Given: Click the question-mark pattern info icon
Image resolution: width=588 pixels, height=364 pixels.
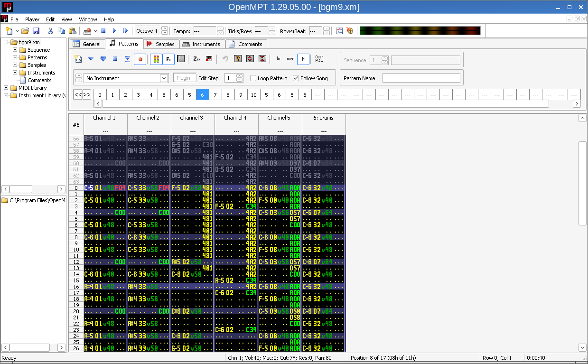Looking at the screenshot, I should (x=238, y=59).
